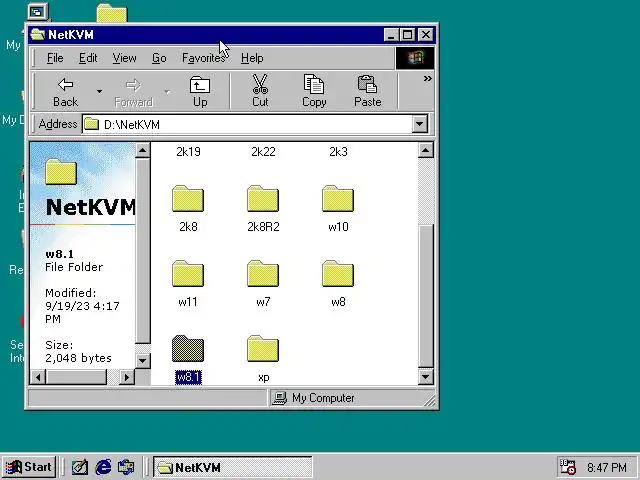This screenshot has width=640, height=480.
Task: Click the 2k3 folder label
Action: (338, 152)
